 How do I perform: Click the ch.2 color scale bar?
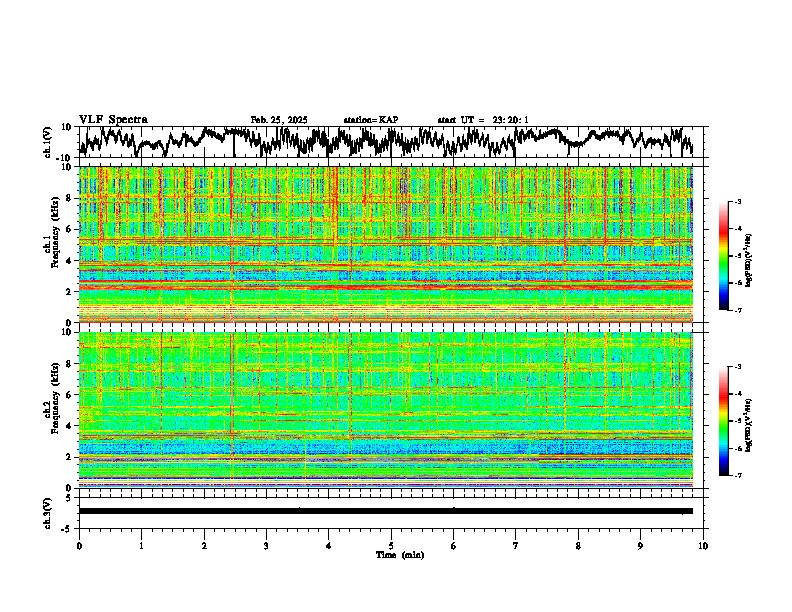click(724, 421)
